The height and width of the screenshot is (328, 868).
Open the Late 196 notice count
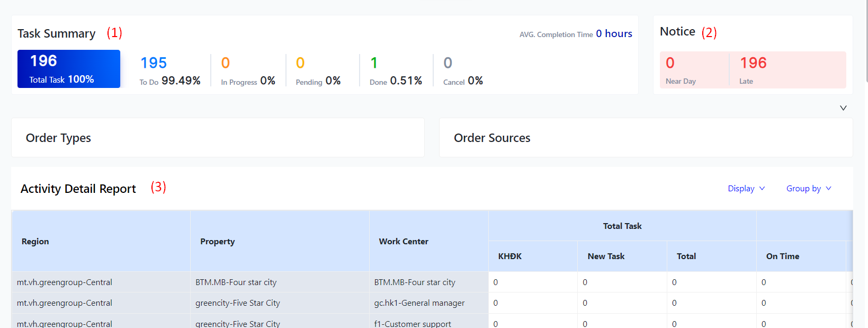point(787,70)
